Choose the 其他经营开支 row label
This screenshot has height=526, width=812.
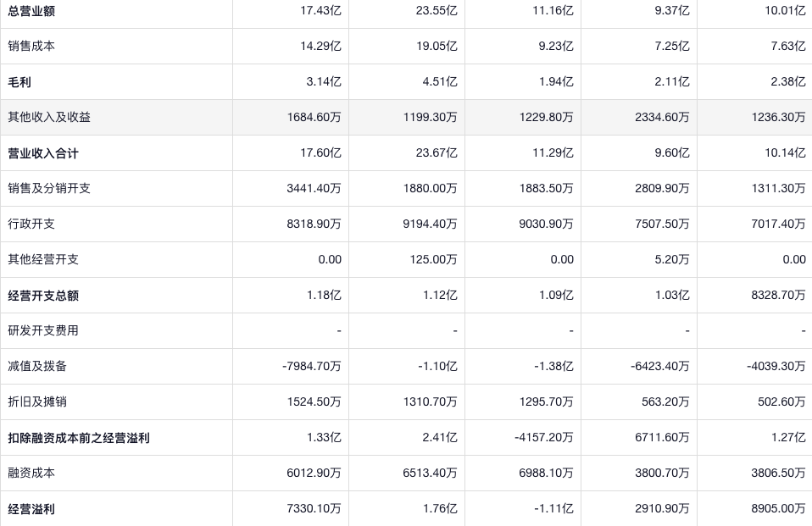tap(43, 259)
